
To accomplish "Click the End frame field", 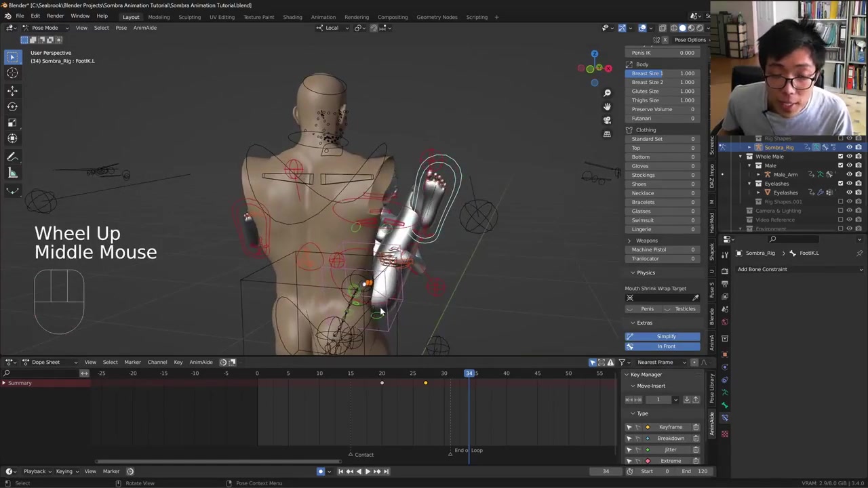I will coord(694,472).
